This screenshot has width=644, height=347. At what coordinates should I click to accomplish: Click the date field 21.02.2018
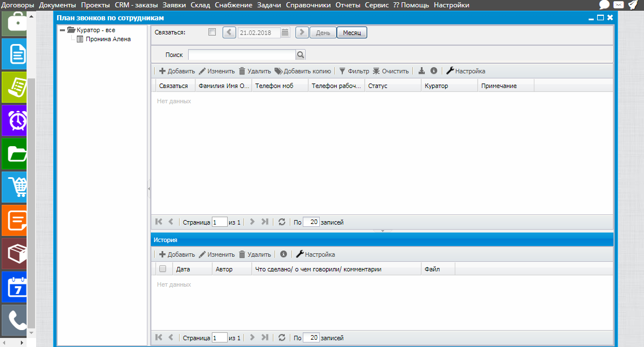point(259,32)
